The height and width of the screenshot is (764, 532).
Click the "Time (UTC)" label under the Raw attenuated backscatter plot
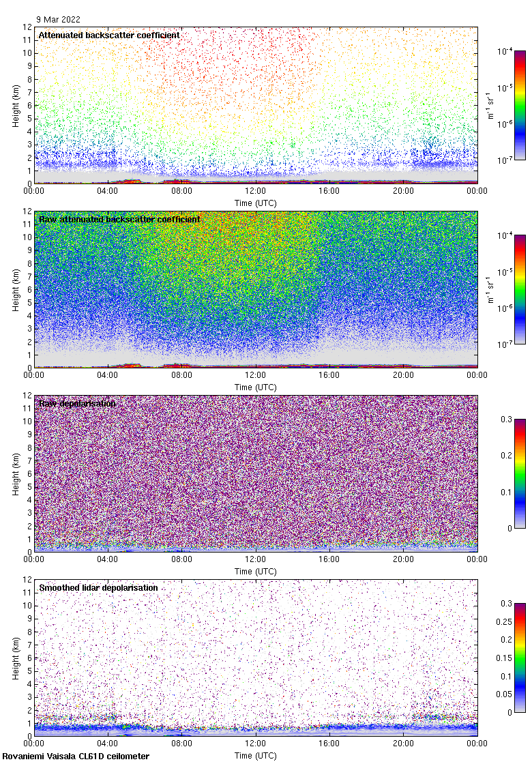coord(255,387)
